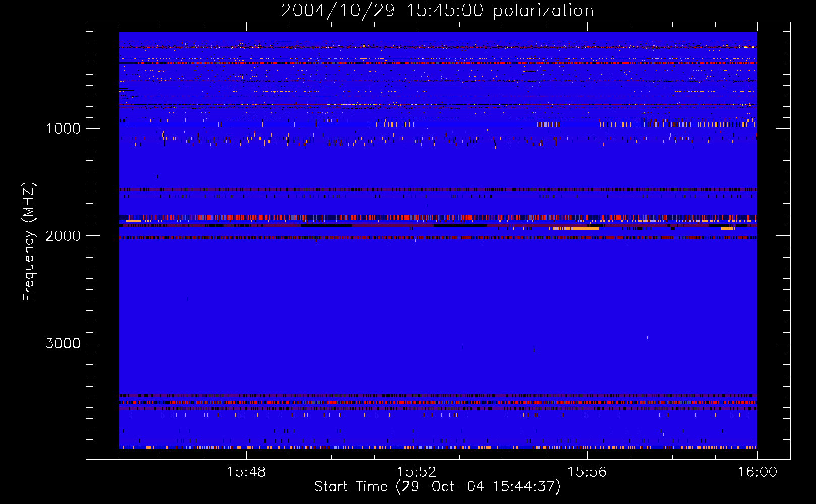Image resolution: width=816 pixels, height=504 pixels.
Task: Select the 'Frequency (MHZ)' axis label
Action: click(x=29, y=241)
